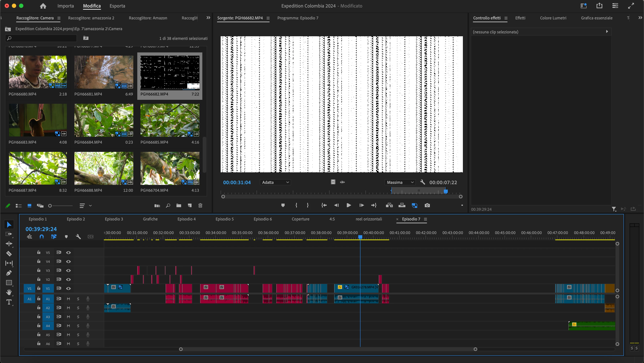644x363 pixels.
Task: Open the Adatta zoom level dropdown
Action: pyautogui.click(x=275, y=182)
